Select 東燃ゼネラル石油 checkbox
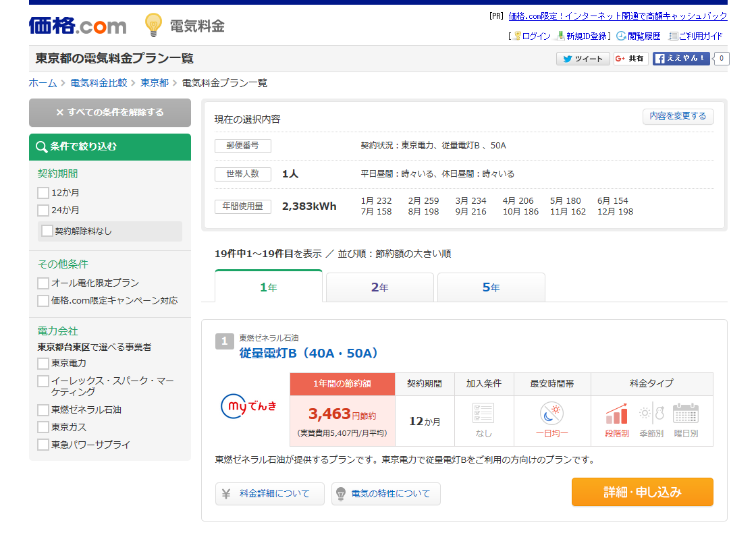 (x=43, y=410)
